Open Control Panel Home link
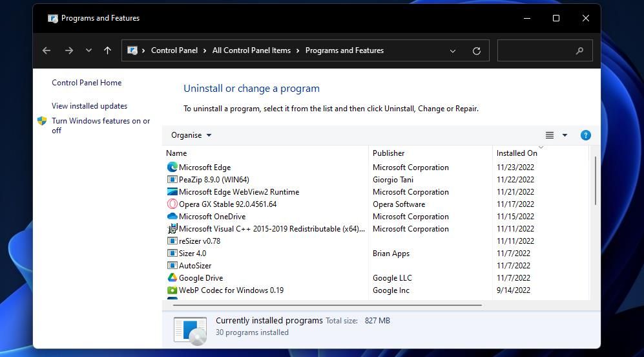The image size is (644, 357). 87,83
